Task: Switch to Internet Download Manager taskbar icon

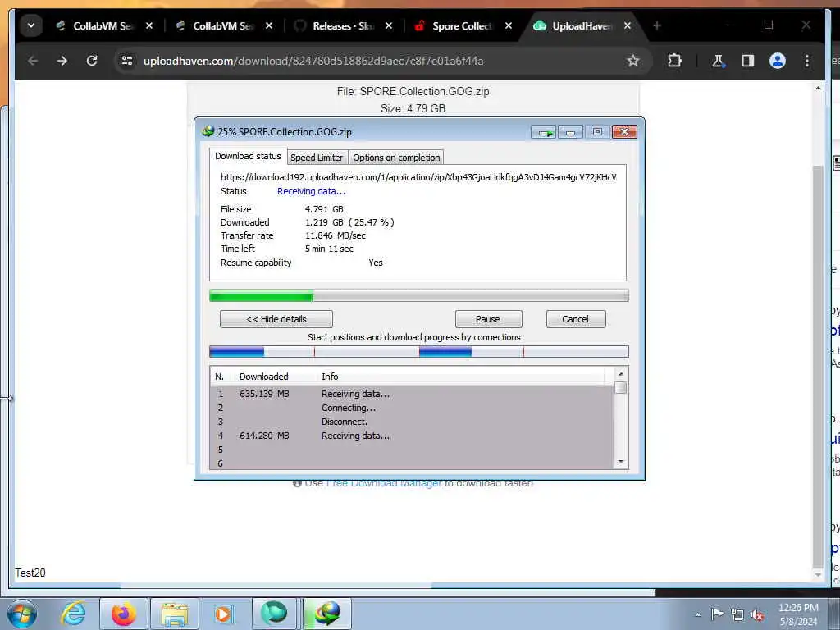Action: (327, 614)
